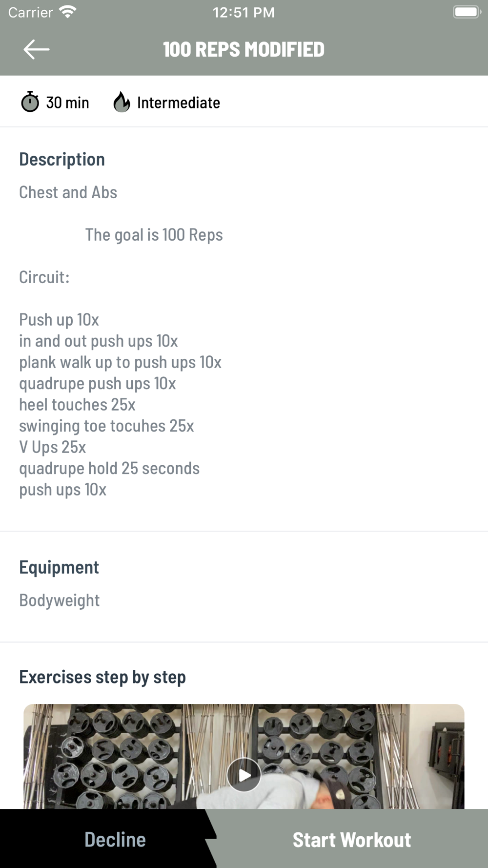
Task: Play the exercise video
Action: coord(244,774)
